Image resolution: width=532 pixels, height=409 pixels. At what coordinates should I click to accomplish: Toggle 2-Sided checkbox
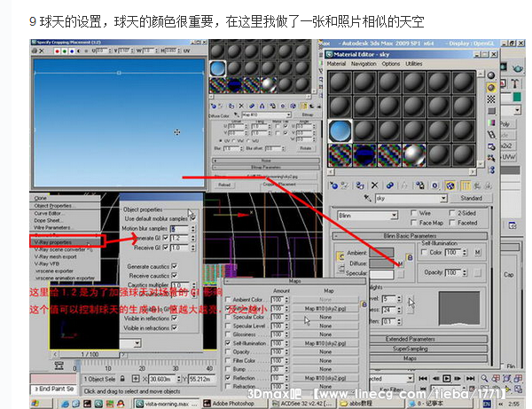click(452, 213)
